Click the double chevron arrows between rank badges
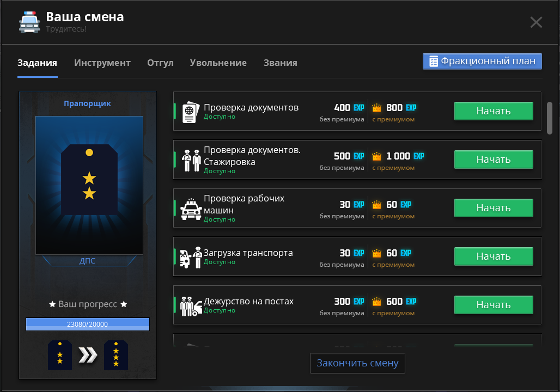 point(88,356)
